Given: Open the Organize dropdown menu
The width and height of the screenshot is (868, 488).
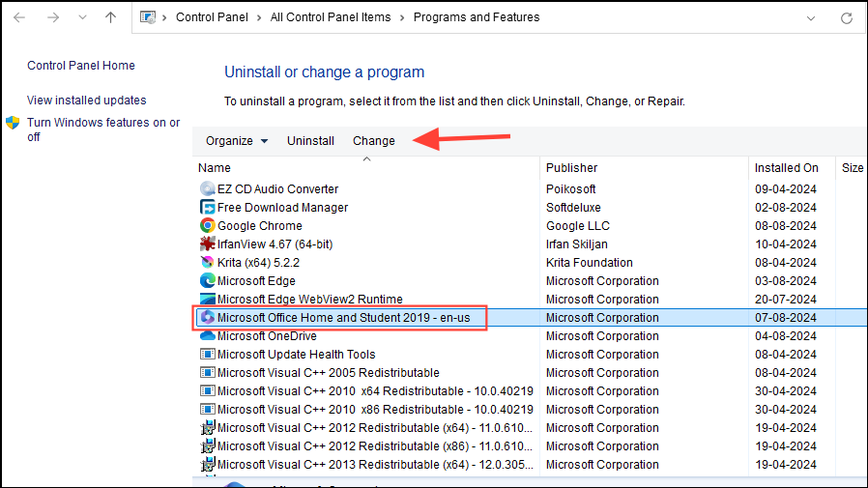Looking at the screenshot, I should (x=237, y=141).
